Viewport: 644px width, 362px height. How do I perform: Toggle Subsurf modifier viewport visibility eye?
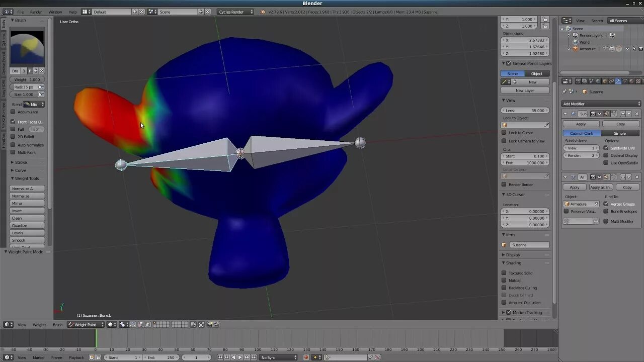599,114
